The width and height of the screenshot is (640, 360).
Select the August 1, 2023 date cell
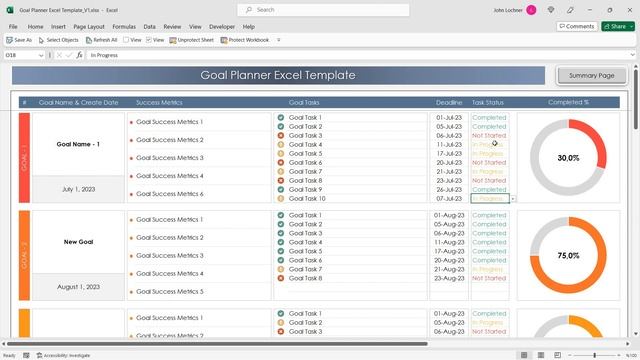point(78,287)
